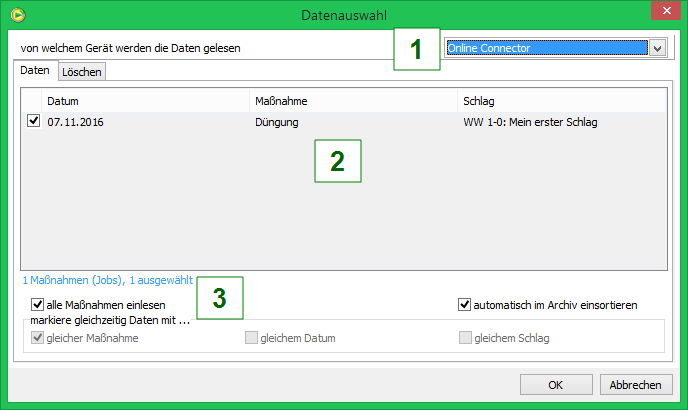Confirm the selection with OK
This screenshot has height=410, width=688.
pyautogui.click(x=556, y=385)
